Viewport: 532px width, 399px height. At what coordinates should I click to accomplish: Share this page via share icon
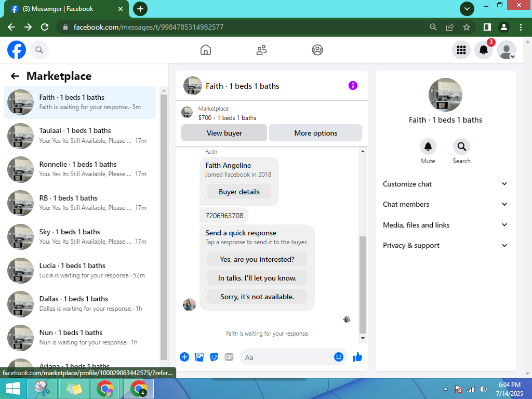click(450, 27)
